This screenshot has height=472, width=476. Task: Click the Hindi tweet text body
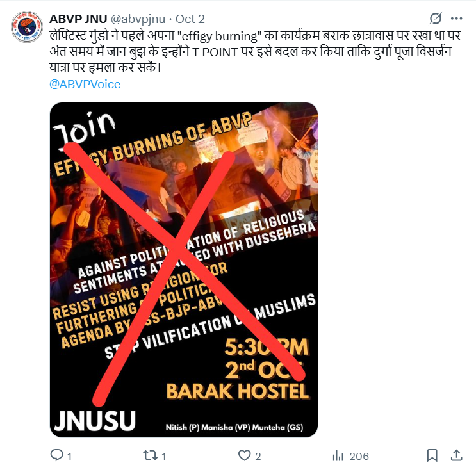pyautogui.click(x=255, y=52)
